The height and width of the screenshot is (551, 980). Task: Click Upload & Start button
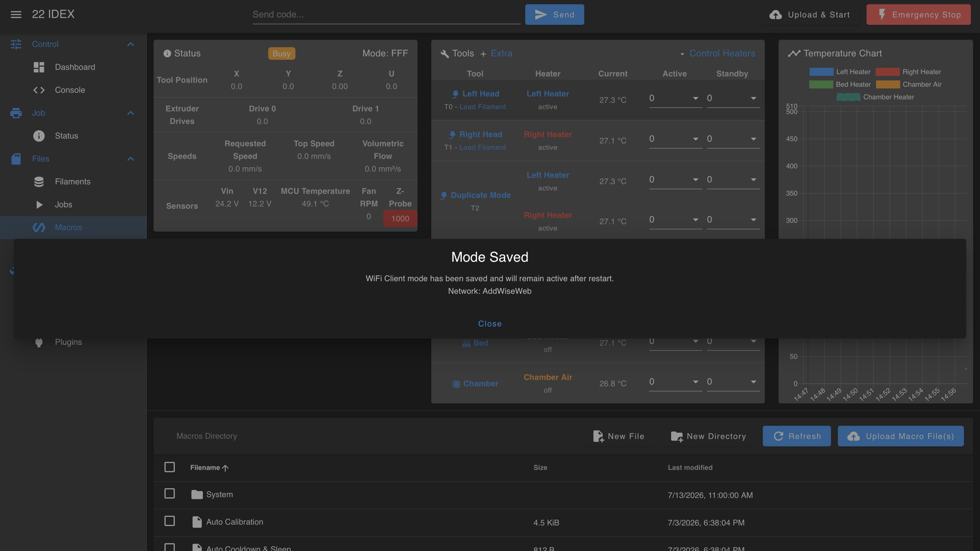click(x=810, y=14)
